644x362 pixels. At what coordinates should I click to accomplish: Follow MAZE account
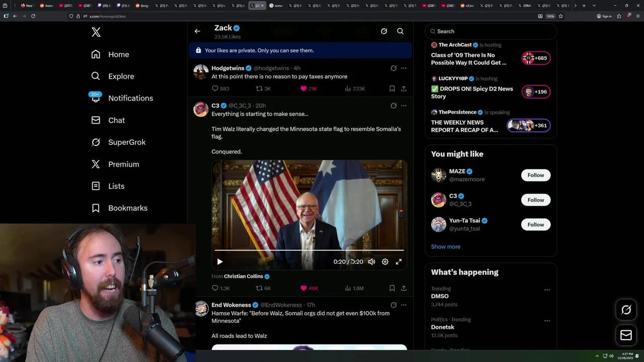tap(536, 175)
